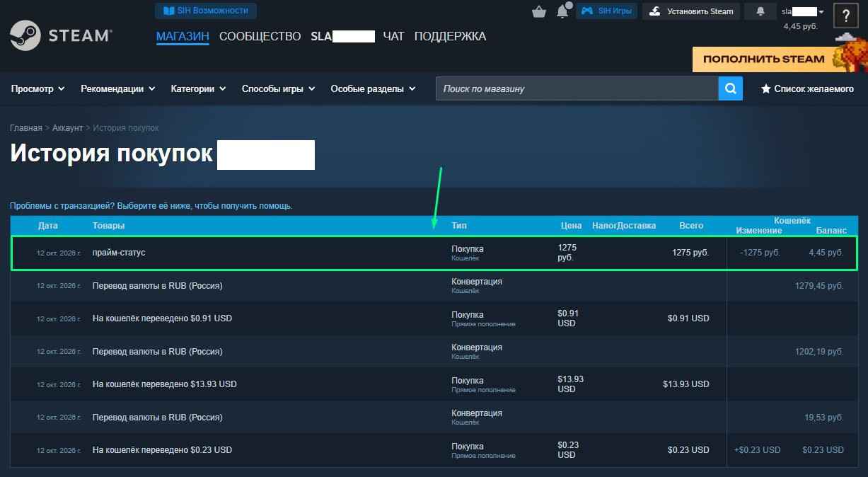The image size is (868, 477).
Task: Click the Цена column header
Action: pos(571,226)
